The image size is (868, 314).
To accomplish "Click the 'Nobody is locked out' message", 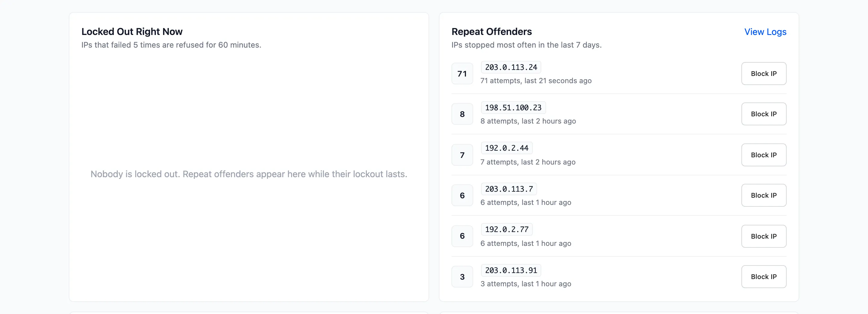I will click(249, 174).
